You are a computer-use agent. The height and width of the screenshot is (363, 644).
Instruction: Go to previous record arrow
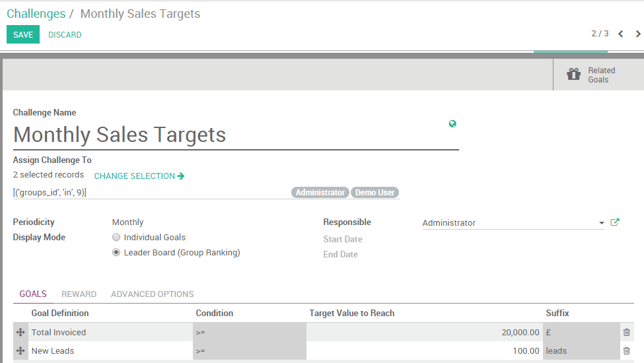tap(621, 34)
